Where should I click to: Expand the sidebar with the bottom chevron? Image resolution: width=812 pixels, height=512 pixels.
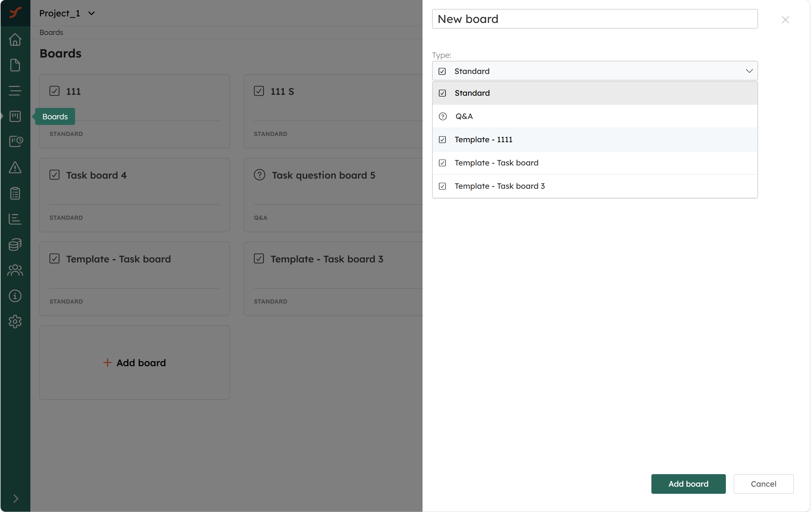[15, 499]
